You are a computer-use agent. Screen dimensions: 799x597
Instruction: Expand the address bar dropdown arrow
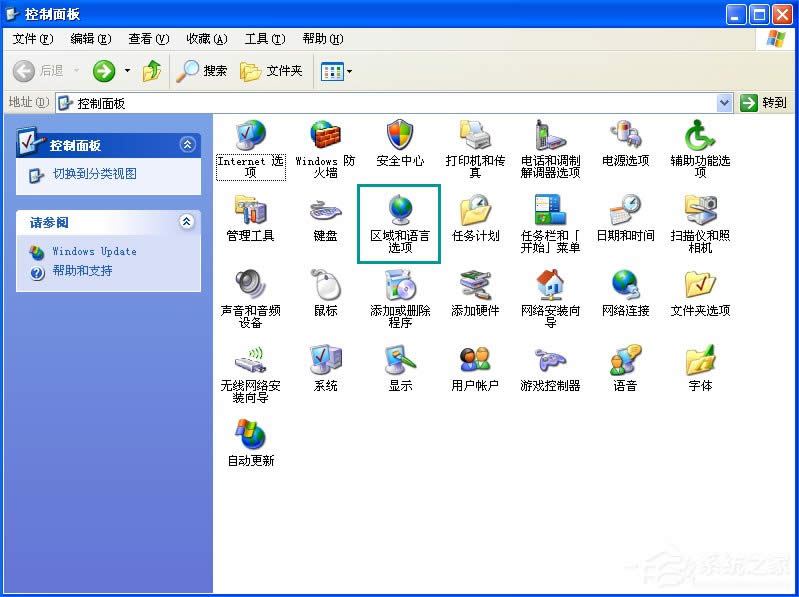725,103
